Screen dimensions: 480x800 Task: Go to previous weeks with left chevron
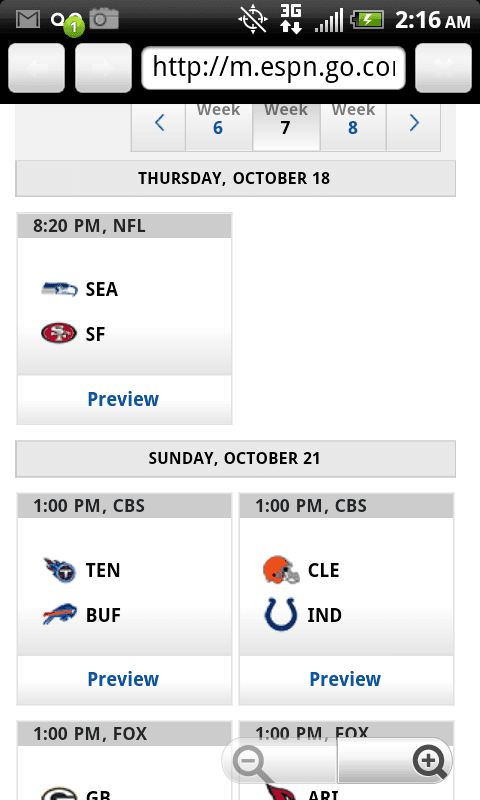pyautogui.click(x=159, y=123)
